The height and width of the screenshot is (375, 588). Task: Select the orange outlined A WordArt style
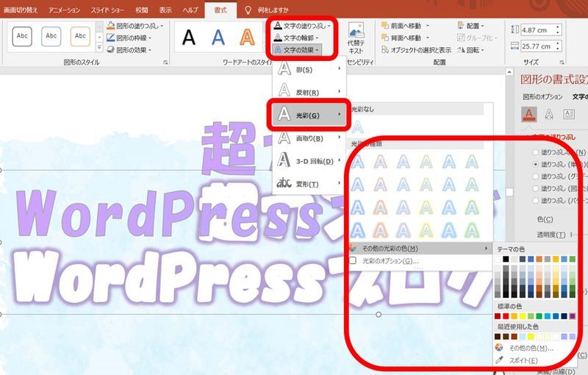tap(247, 37)
